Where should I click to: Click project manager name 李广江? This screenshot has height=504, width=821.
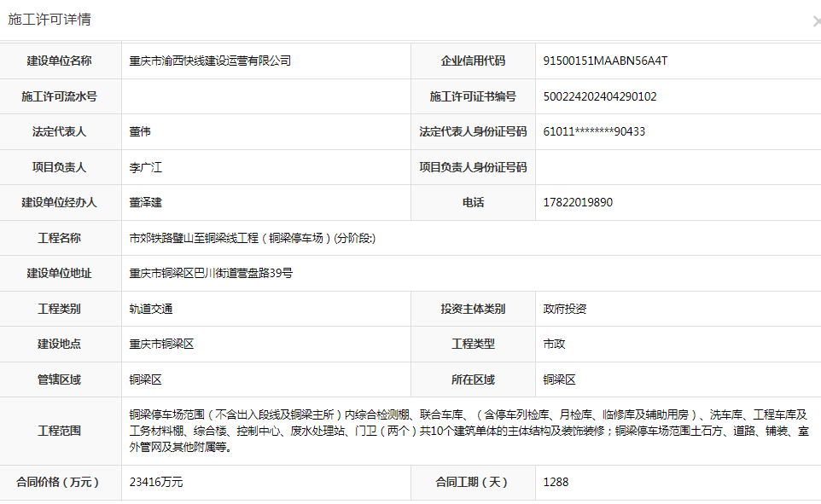pyautogui.click(x=145, y=168)
